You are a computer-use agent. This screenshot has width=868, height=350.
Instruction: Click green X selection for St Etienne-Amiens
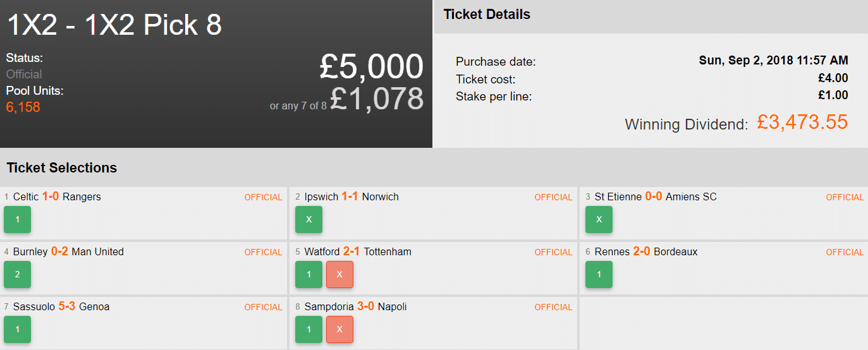coord(599,219)
